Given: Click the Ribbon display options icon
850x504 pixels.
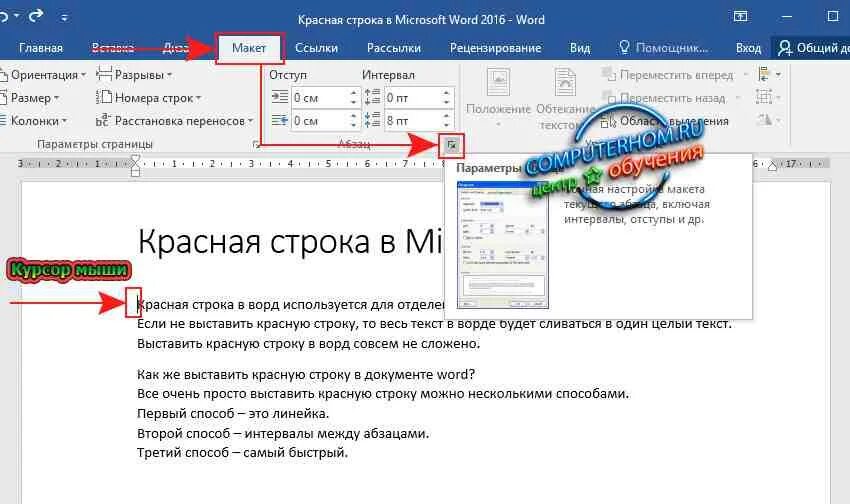Looking at the screenshot, I should [x=740, y=17].
